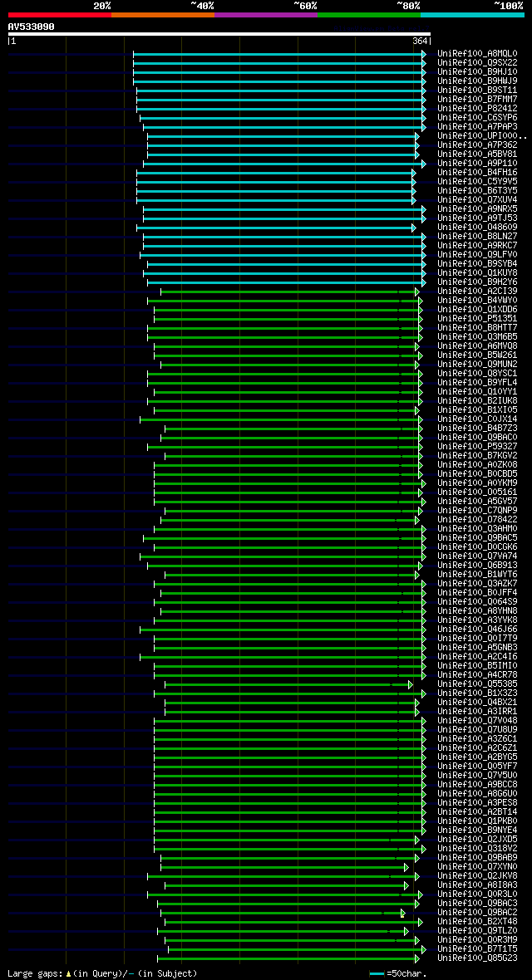The width and height of the screenshot is (532, 980).
Task: Select the UniRef100_B6T3Y5 label
Action: [477, 191]
